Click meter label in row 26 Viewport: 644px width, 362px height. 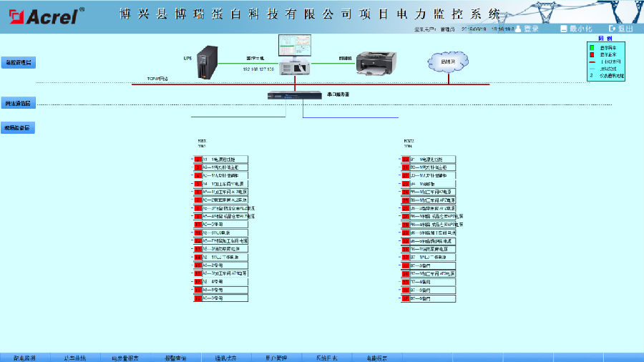click(x=432, y=208)
